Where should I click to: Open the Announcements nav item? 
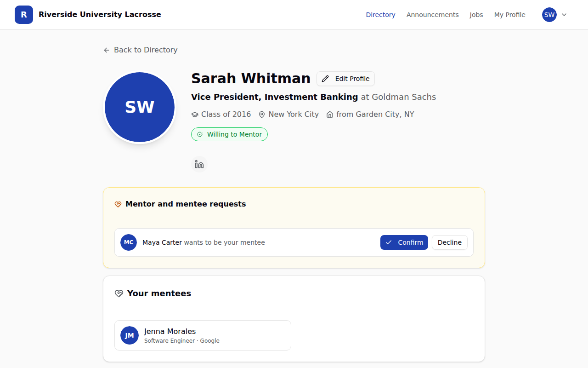click(x=432, y=15)
